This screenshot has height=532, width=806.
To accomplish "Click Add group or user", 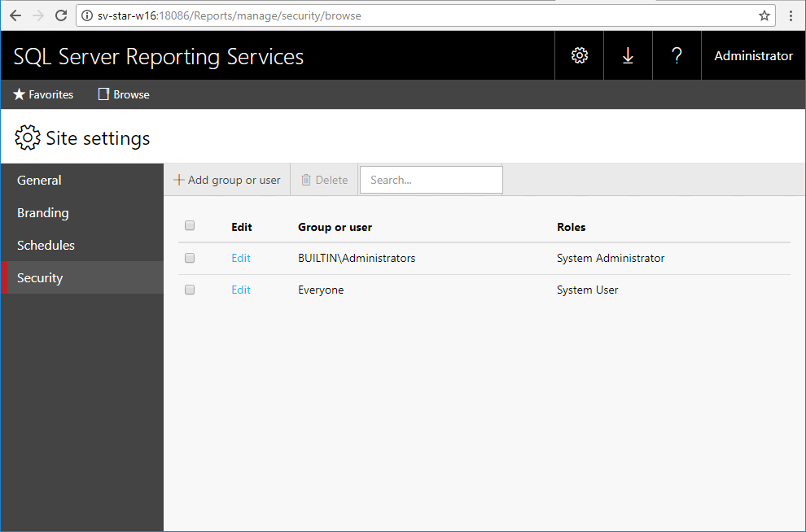I will (x=227, y=180).
